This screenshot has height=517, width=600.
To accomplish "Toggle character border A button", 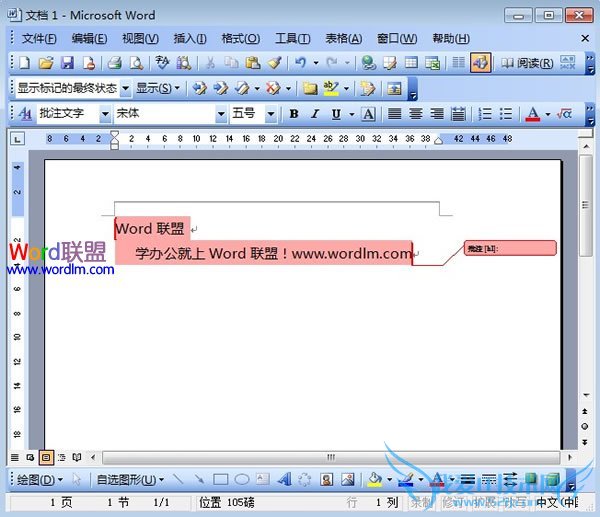I will point(368,114).
